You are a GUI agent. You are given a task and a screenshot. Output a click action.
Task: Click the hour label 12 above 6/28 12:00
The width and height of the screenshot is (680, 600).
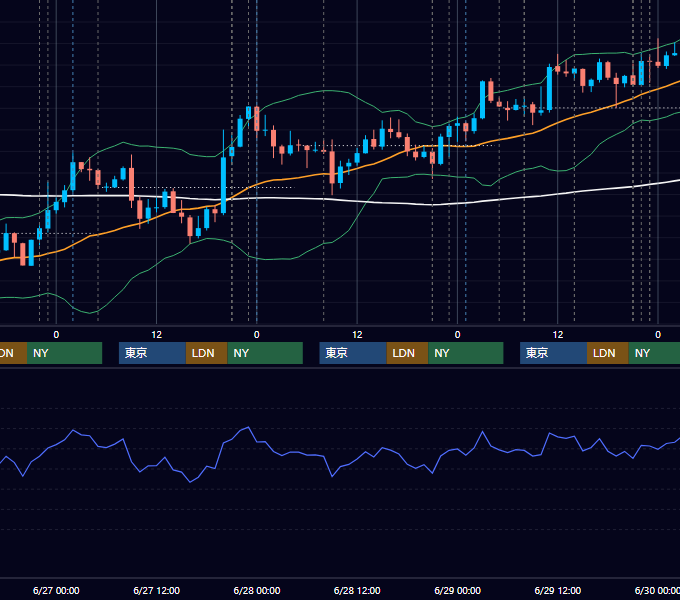(x=357, y=335)
